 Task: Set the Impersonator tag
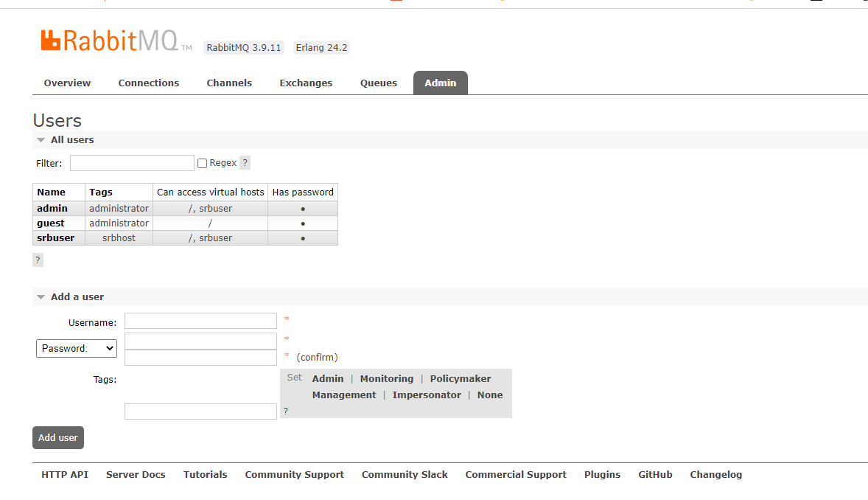426,395
